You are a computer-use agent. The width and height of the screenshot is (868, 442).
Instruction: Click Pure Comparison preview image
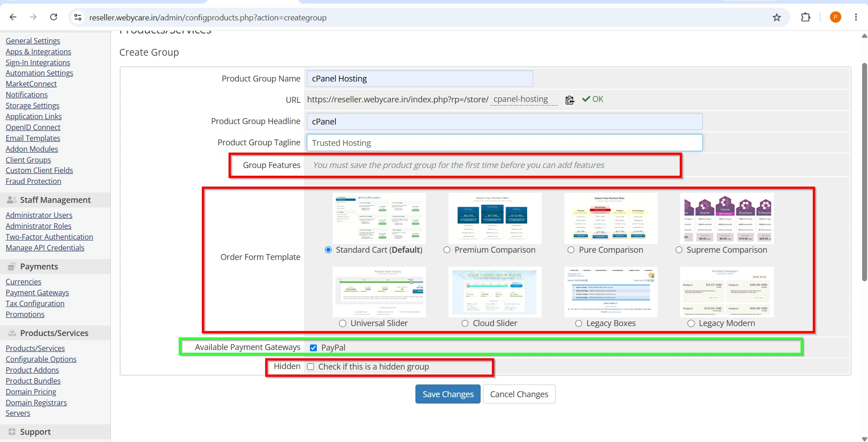pyautogui.click(x=611, y=218)
